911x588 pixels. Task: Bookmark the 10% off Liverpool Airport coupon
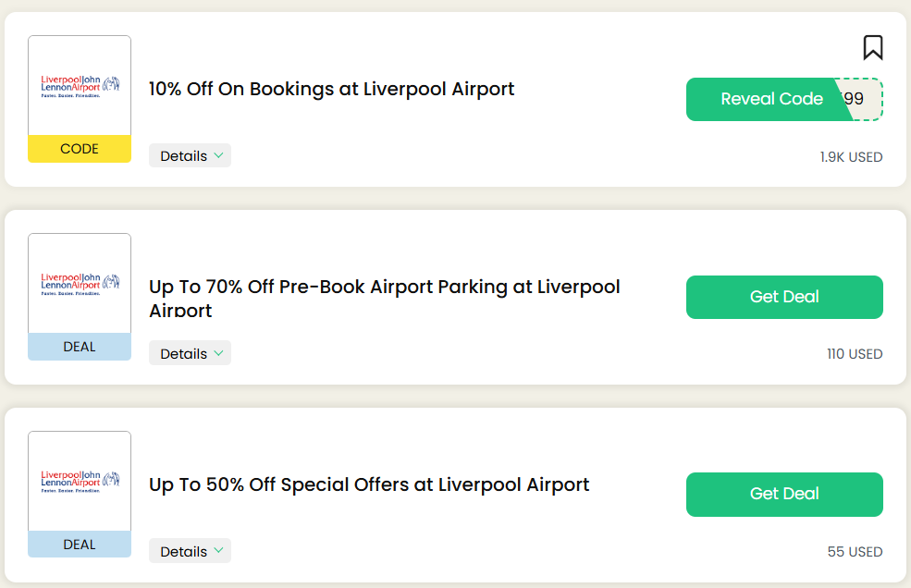873,47
